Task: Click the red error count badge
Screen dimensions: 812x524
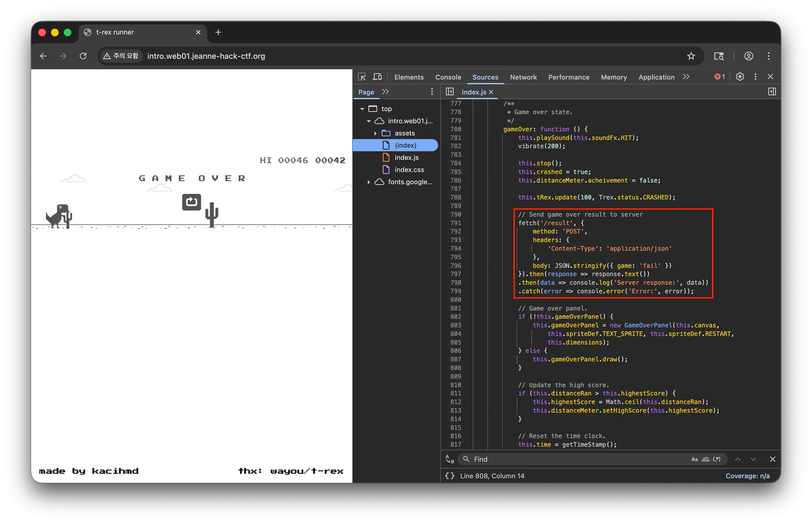Action: point(720,77)
